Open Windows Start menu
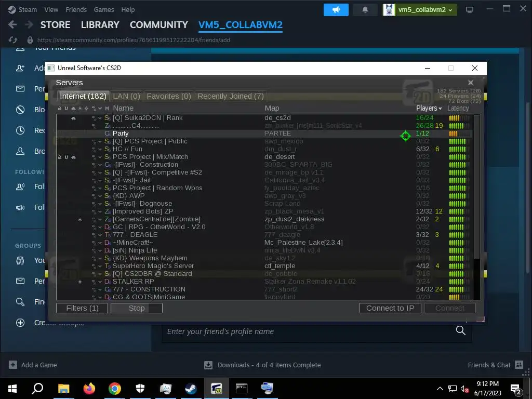Screen dimensions: 532x399 tap(12, 388)
